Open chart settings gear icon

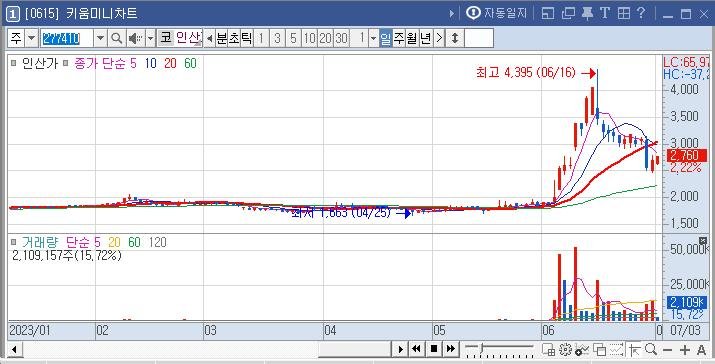click(565, 349)
